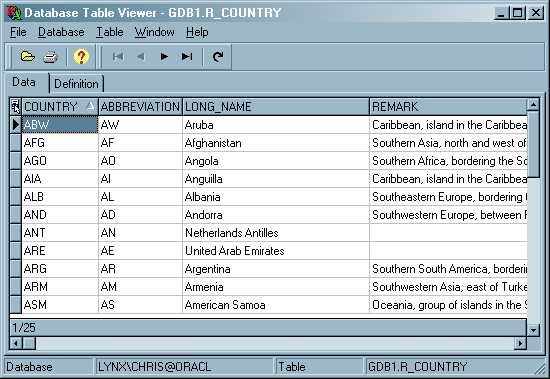Print the table using the printer icon
Image resolution: width=550 pixels, height=379 pixels.
[50, 56]
